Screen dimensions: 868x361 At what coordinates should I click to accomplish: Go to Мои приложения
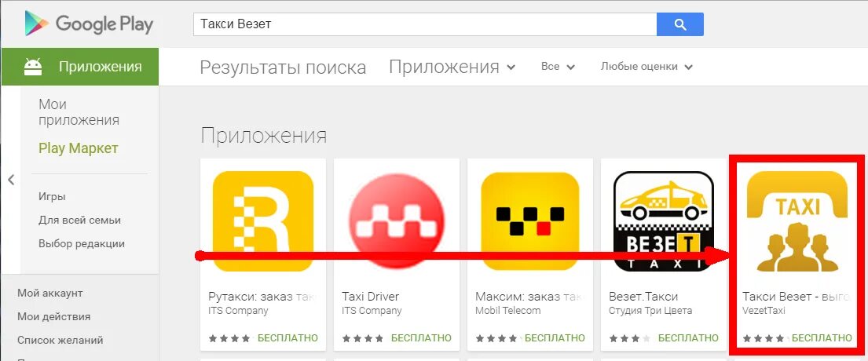coord(79,112)
